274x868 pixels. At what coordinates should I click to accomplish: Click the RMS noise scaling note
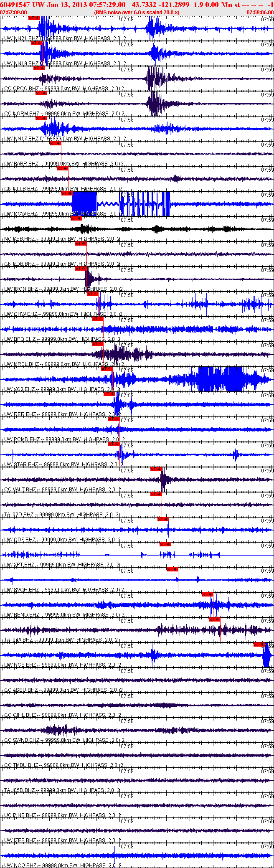[137, 12]
